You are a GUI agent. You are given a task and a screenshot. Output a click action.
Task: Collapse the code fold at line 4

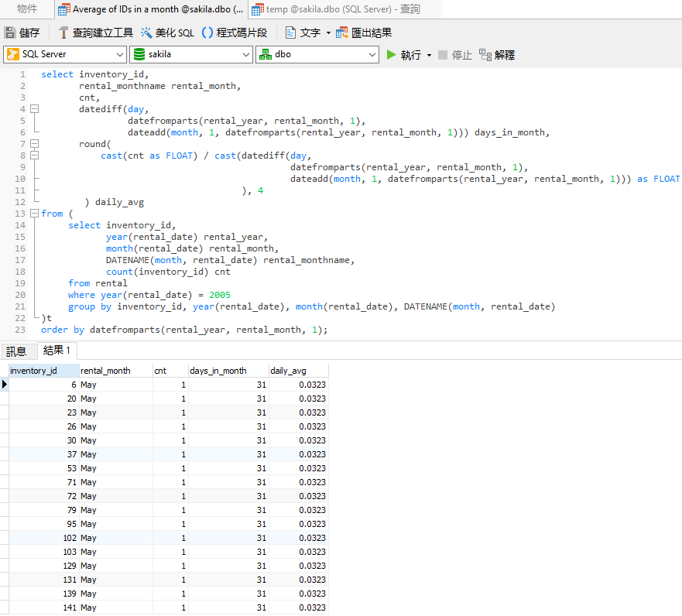[x=36, y=109]
